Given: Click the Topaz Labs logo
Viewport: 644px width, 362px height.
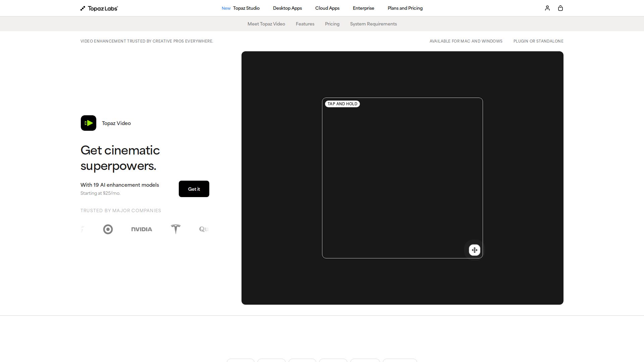Looking at the screenshot, I should [99, 8].
